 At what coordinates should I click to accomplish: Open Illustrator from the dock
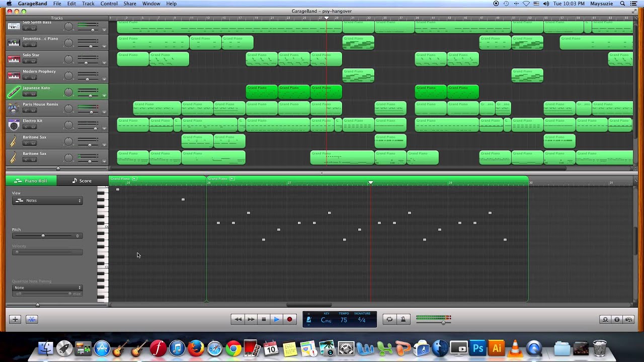pyautogui.click(x=497, y=348)
